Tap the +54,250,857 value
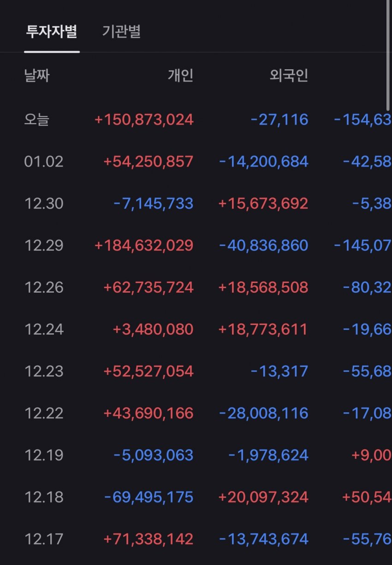This screenshot has width=392, height=565. coord(148,162)
